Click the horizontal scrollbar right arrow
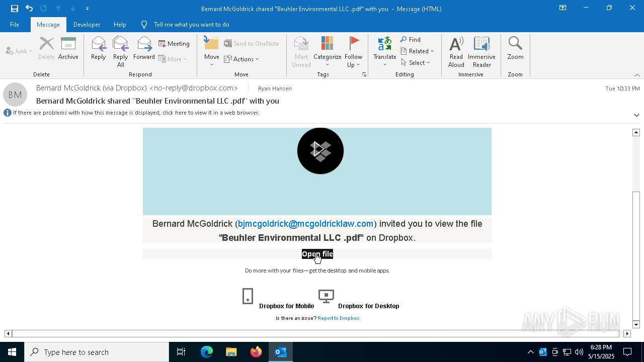This screenshot has height=362, width=644. (x=627, y=333)
